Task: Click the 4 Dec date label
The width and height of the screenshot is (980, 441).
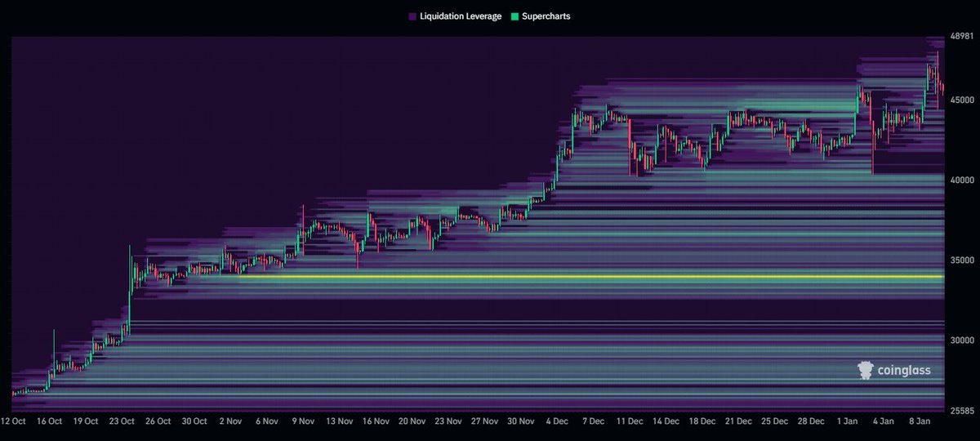Action: (558, 422)
